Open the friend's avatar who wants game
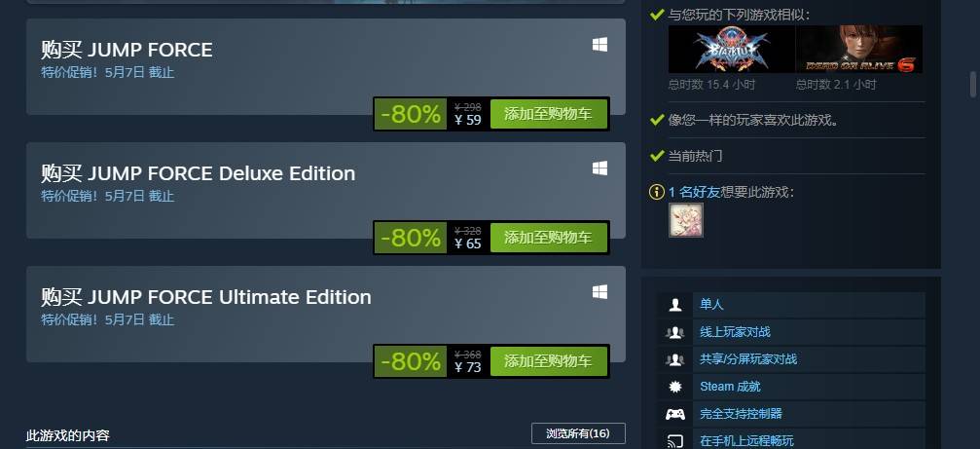Viewport: 980px width, 449px height. click(686, 220)
